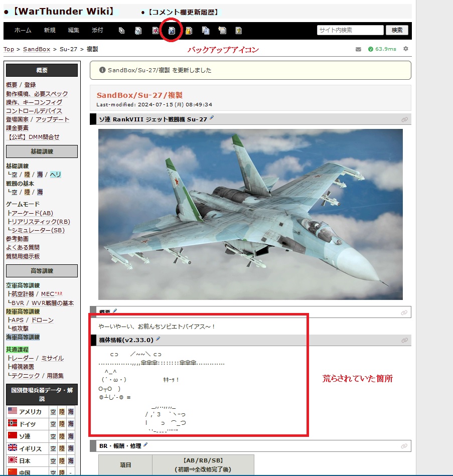Go to Su-27 in the breadcrumb
This screenshot has height=476, width=453.
68,49
